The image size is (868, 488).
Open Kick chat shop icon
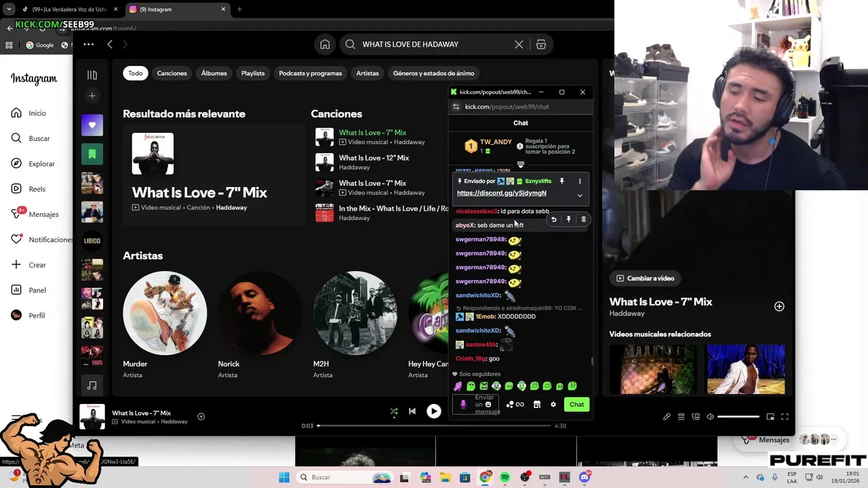pyautogui.click(x=536, y=405)
